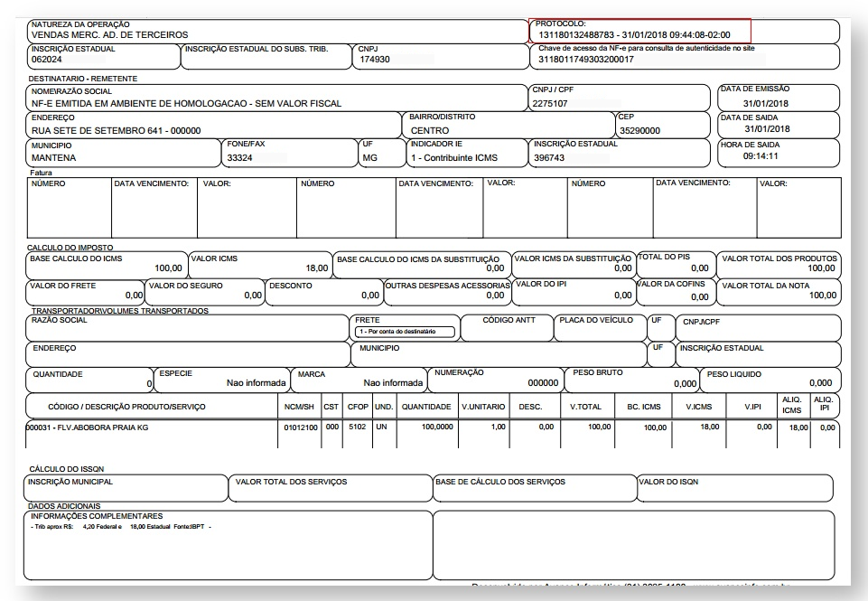
Task: Click the Município value MANTENA
Action: (53, 158)
